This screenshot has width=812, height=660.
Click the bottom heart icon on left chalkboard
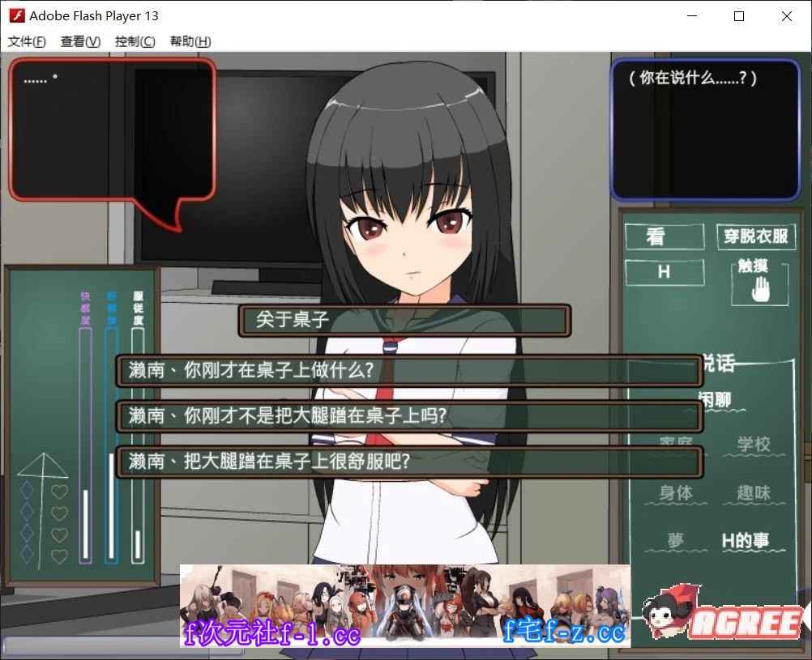coord(59,556)
